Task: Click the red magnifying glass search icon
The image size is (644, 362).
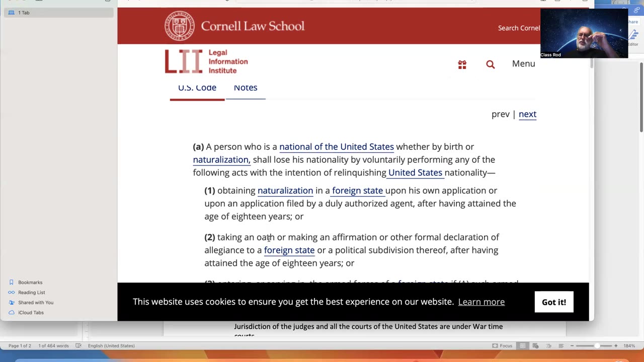Action: [491, 64]
